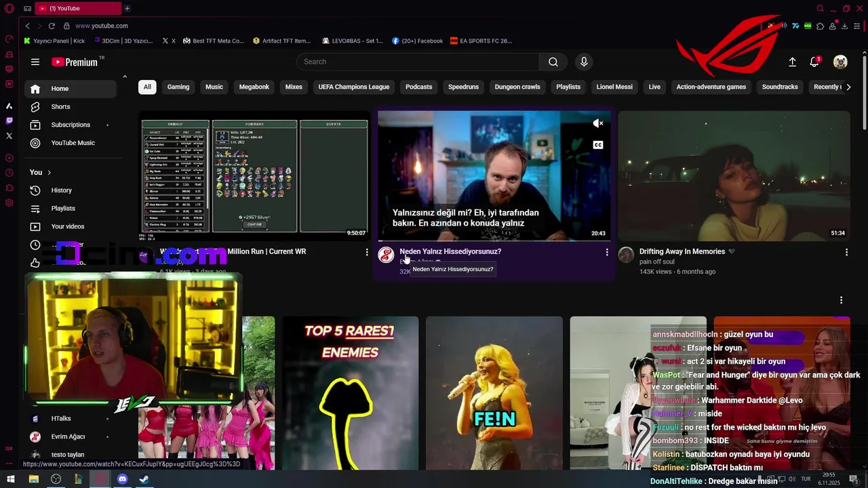This screenshot has width=868, height=488.
Task: Select the Gaming category chip
Action: [178, 87]
